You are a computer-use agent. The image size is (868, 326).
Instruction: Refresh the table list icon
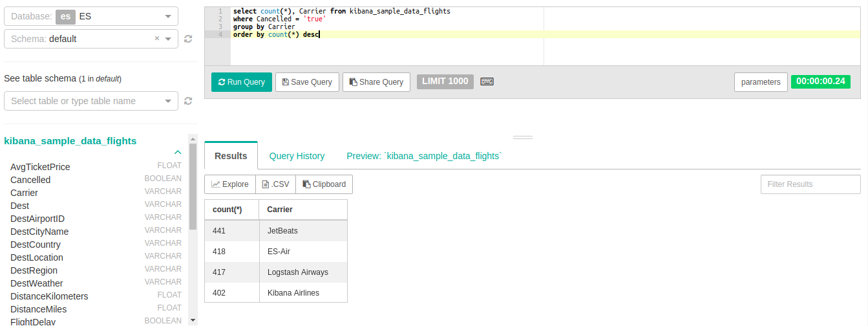[x=188, y=101]
